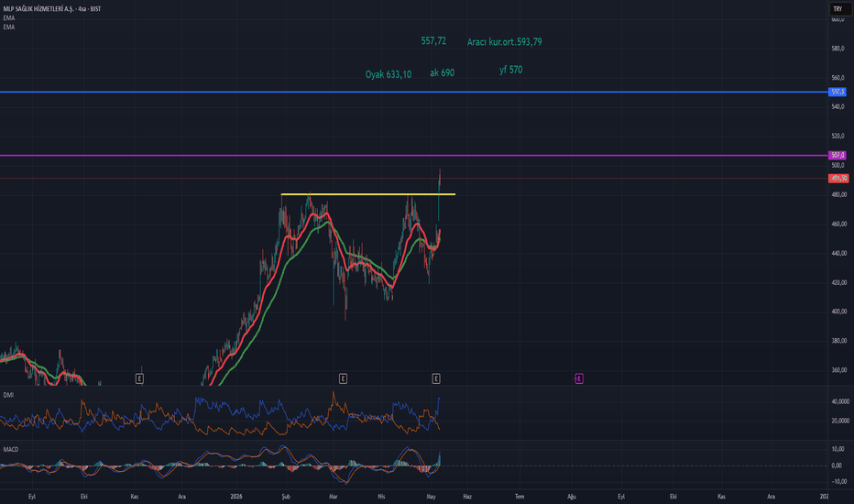Screen dimensions: 854x504
Task: Select the yellow resistance trend line
Action: pos(367,194)
